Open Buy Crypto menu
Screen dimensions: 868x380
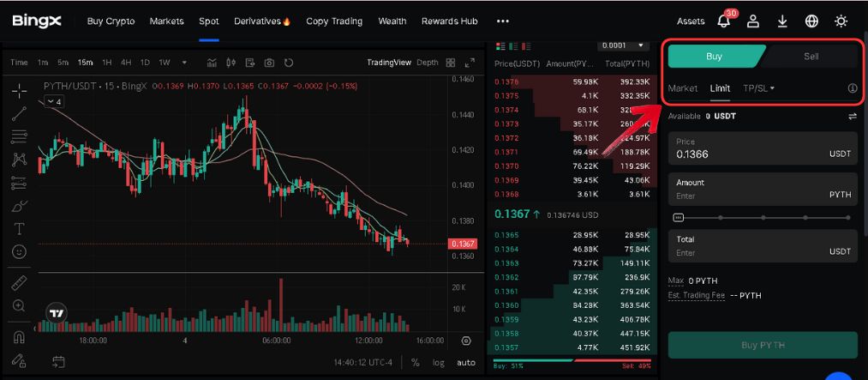point(111,21)
